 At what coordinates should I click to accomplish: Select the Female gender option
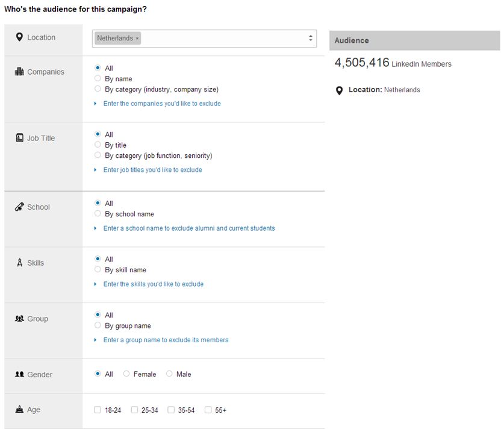[x=126, y=374]
